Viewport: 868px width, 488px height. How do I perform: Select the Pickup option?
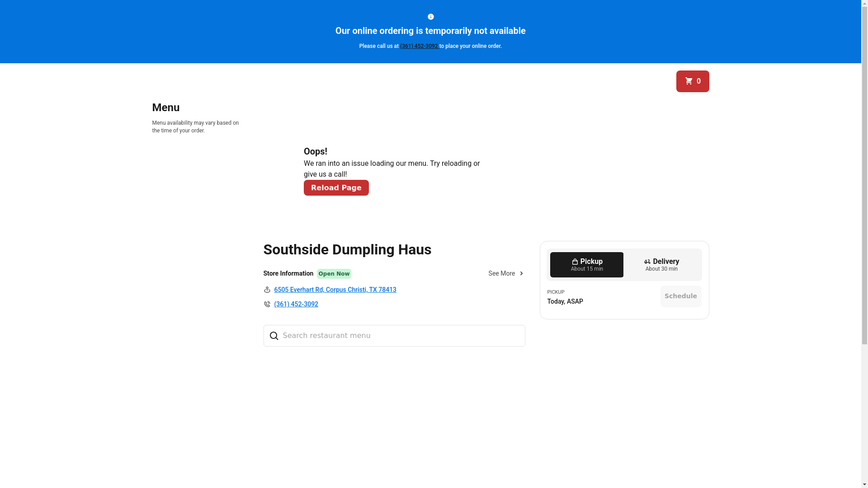[x=586, y=265]
